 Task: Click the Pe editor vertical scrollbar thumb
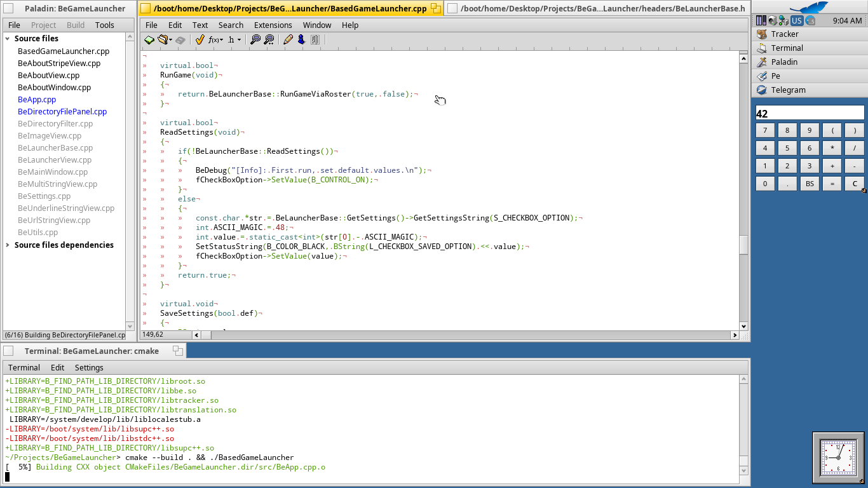click(x=743, y=245)
